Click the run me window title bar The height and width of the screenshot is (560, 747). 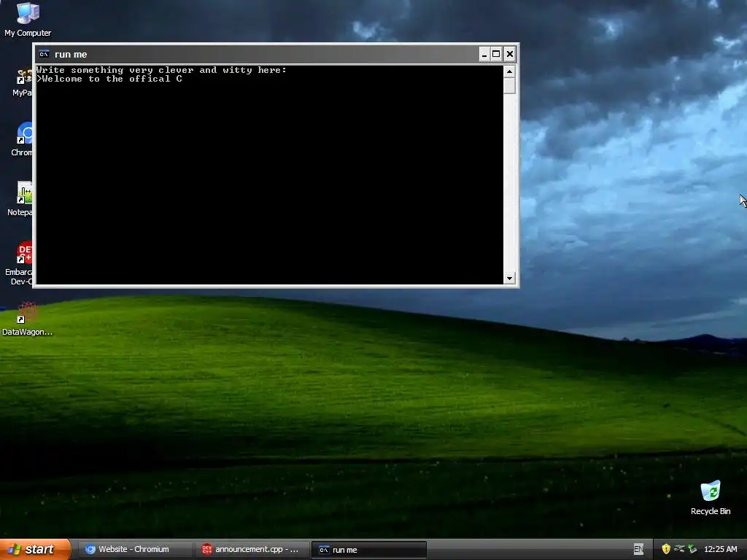(258, 54)
